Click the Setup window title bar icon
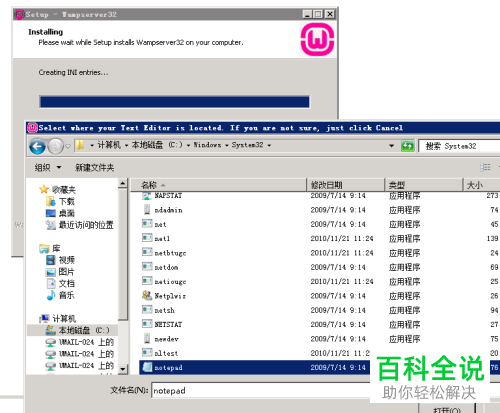The width and height of the screenshot is (500, 413). coord(19,14)
